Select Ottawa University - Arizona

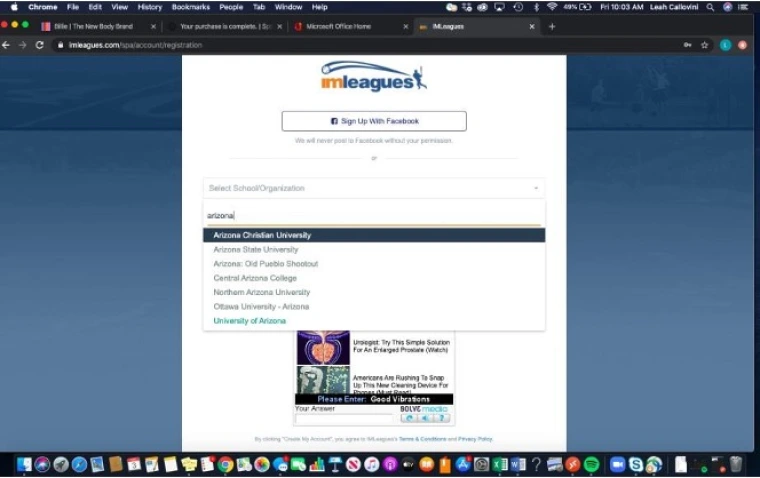pos(374,306)
